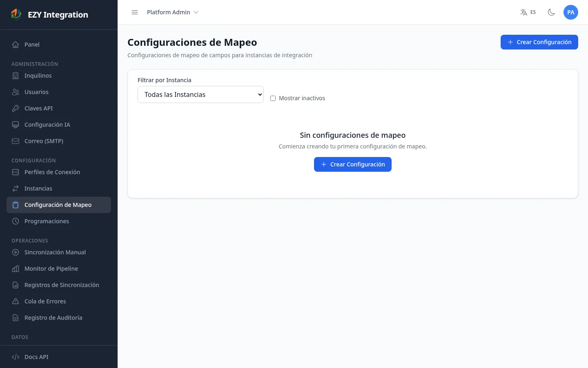
Task: Go to Perfiles de Conexión
Action: (x=59, y=172)
